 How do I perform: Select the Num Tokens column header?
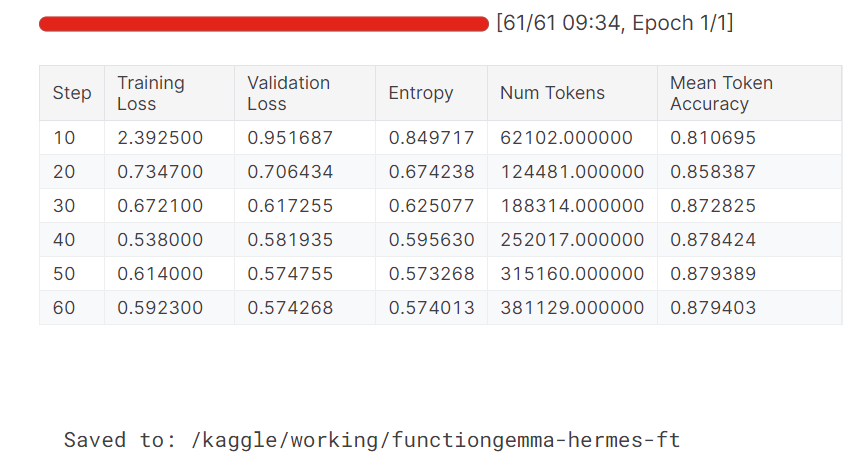pyautogui.click(x=552, y=93)
